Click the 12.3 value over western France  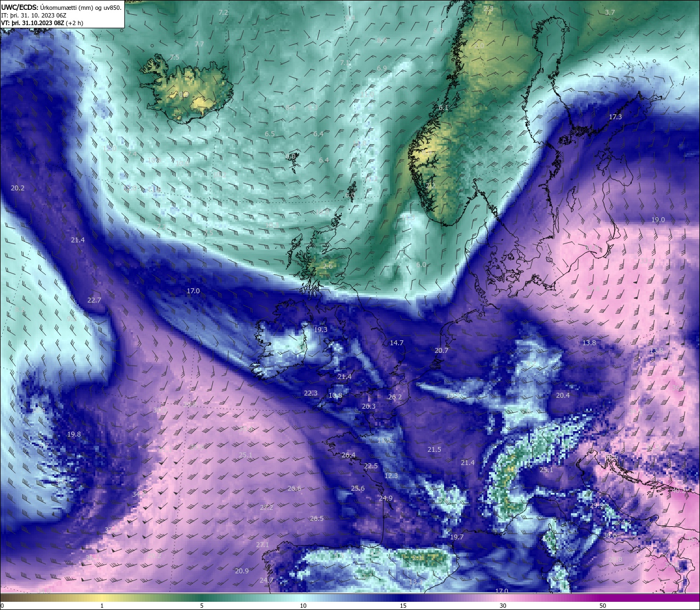[391, 475]
